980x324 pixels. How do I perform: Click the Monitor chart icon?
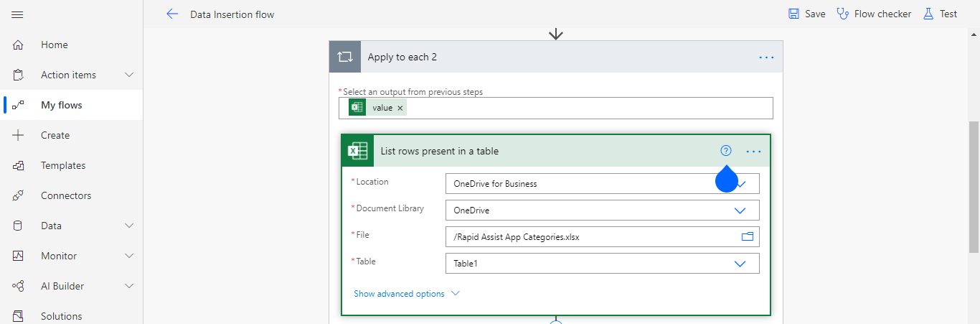18,256
